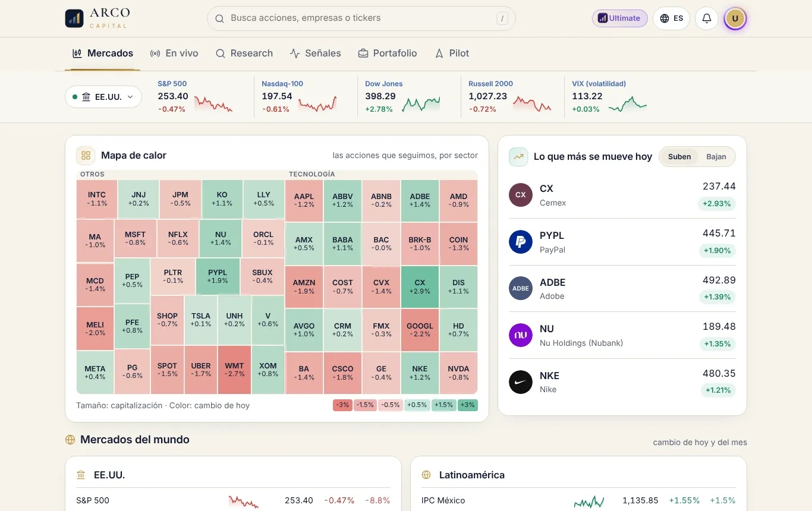The height and width of the screenshot is (511, 812).
Task: Select the GOOGL heat map tile
Action: tap(420, 330)
